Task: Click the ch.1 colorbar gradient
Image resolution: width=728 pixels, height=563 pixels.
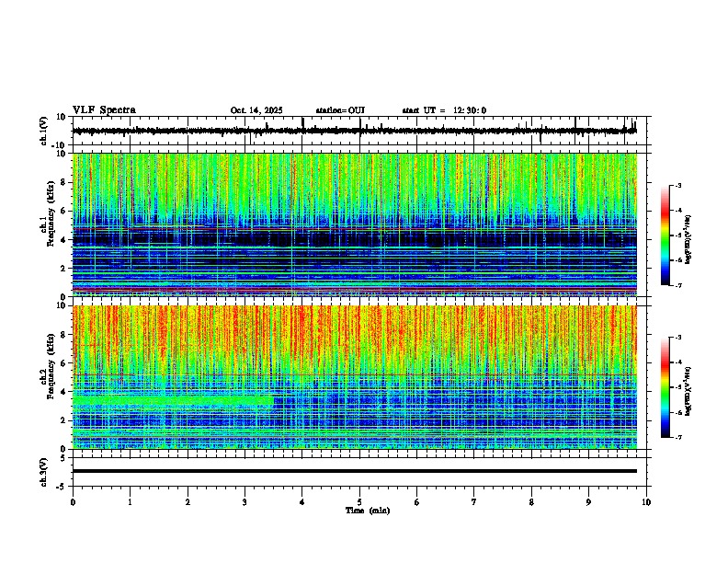Action: (x=665, y=236)
